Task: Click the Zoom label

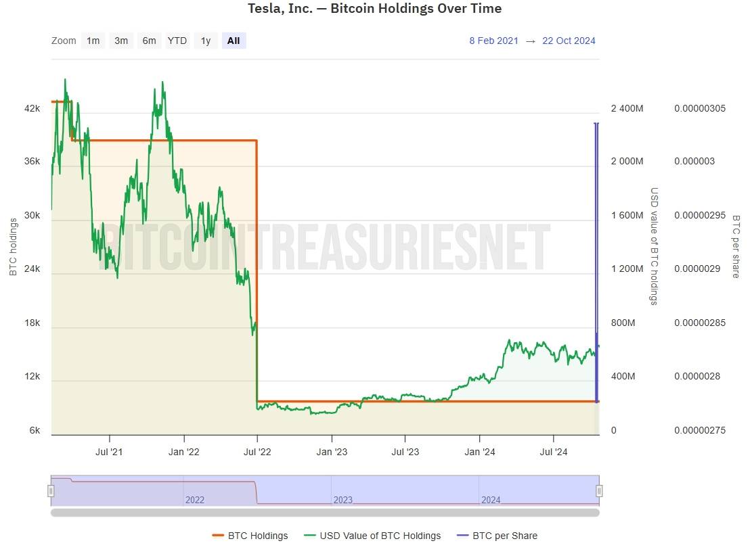Action: pyautogui.click(x=64, y=41)
